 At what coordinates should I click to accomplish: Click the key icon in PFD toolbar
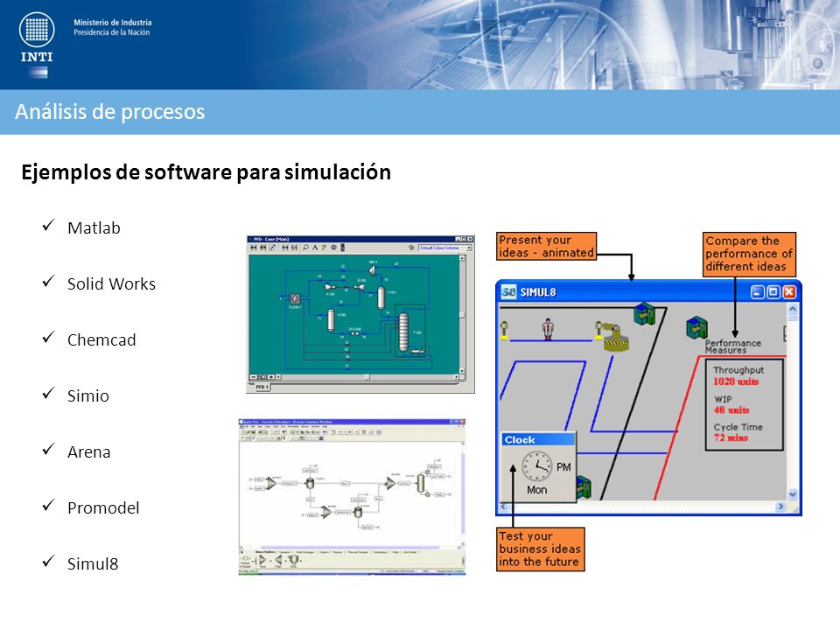pos(324,248)
